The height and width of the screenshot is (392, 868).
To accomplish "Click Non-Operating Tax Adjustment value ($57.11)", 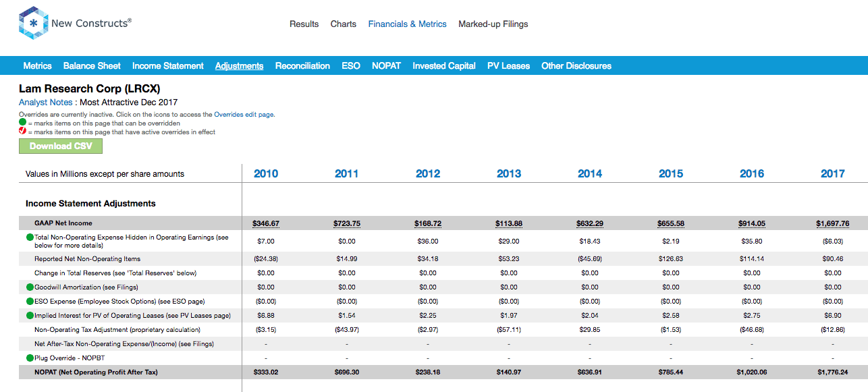I will [509, 329].
